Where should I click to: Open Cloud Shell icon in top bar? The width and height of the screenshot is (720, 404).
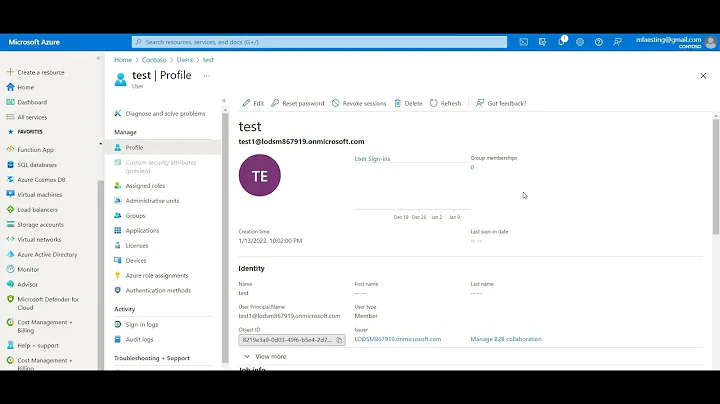point(523,42)
